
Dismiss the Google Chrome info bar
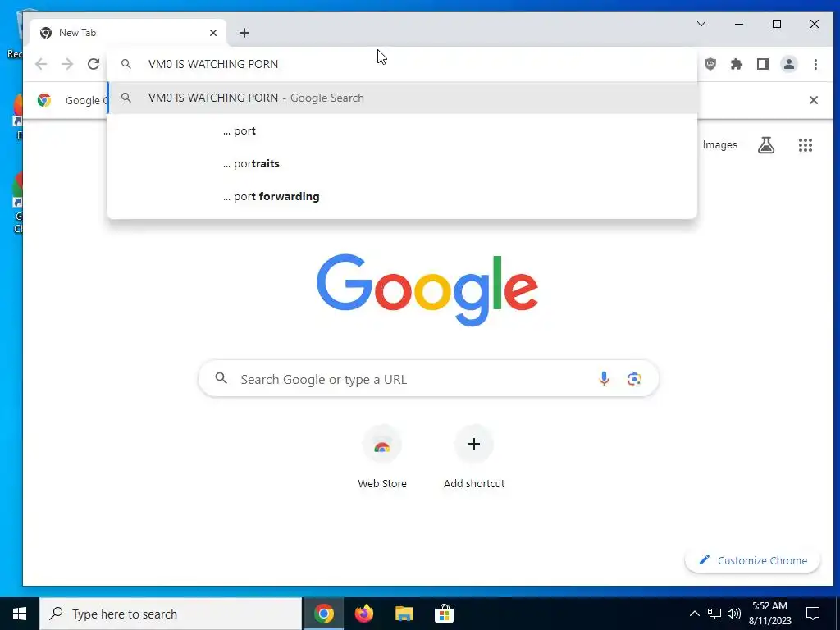pyautogui.click(x=813, y=100)
